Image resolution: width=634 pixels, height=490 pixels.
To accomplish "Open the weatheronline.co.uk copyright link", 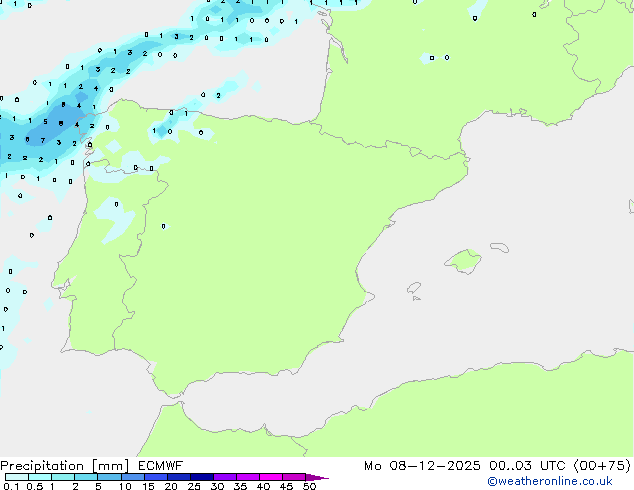I will [x=550, y=481].
